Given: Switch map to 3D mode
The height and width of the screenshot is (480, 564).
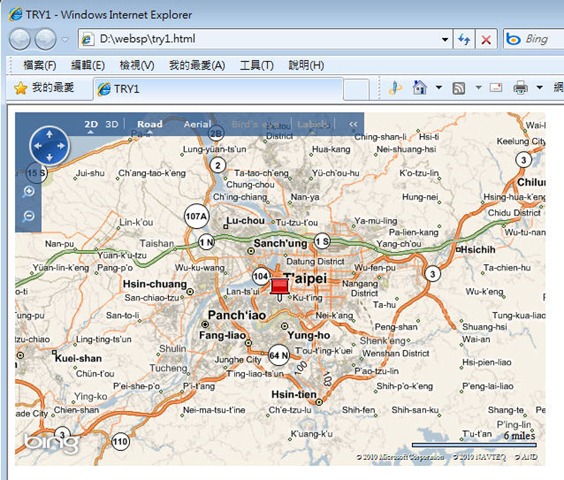Looking at the screenshot, I should point(112,124).
